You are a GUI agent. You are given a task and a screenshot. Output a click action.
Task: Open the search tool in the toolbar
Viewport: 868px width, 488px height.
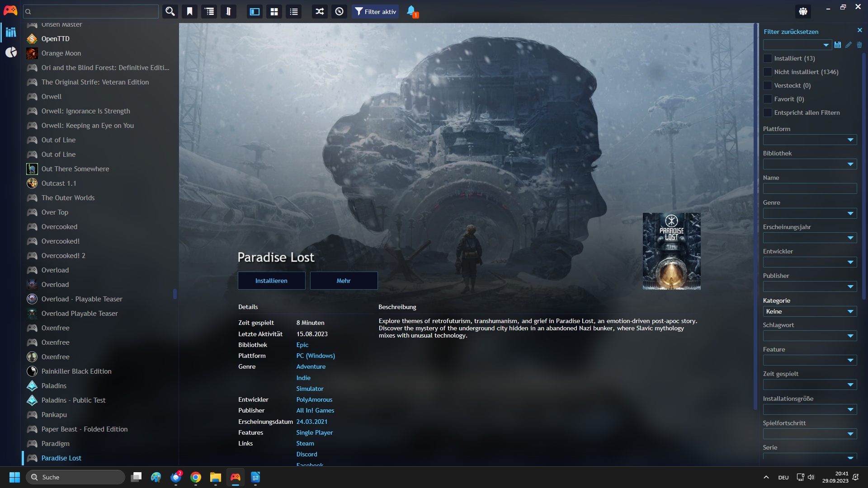170,11
